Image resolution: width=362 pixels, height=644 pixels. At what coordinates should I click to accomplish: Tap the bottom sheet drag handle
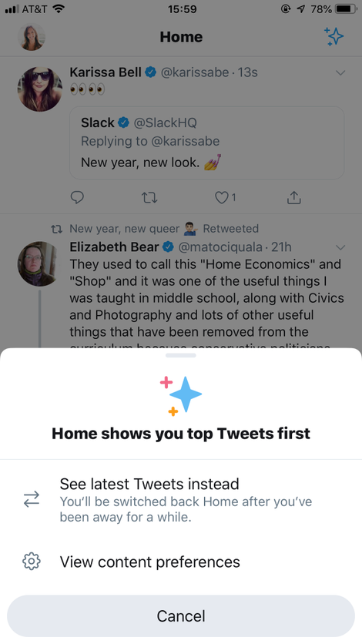point(181,355)
